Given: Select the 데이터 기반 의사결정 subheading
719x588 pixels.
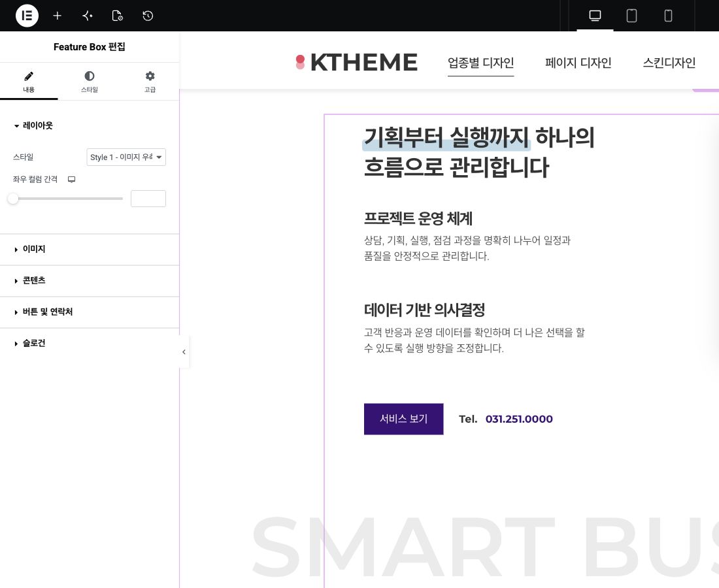Looking at the screenshot, I should click(x=424, y=310).
